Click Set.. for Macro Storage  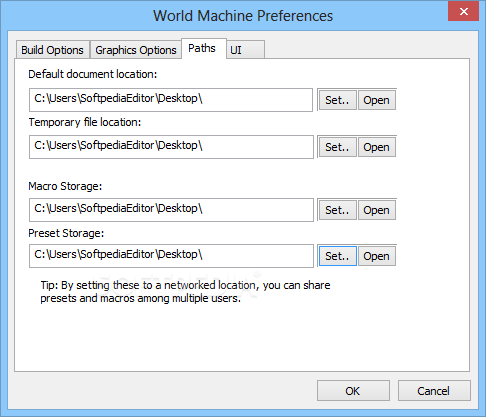click(338, 210)
